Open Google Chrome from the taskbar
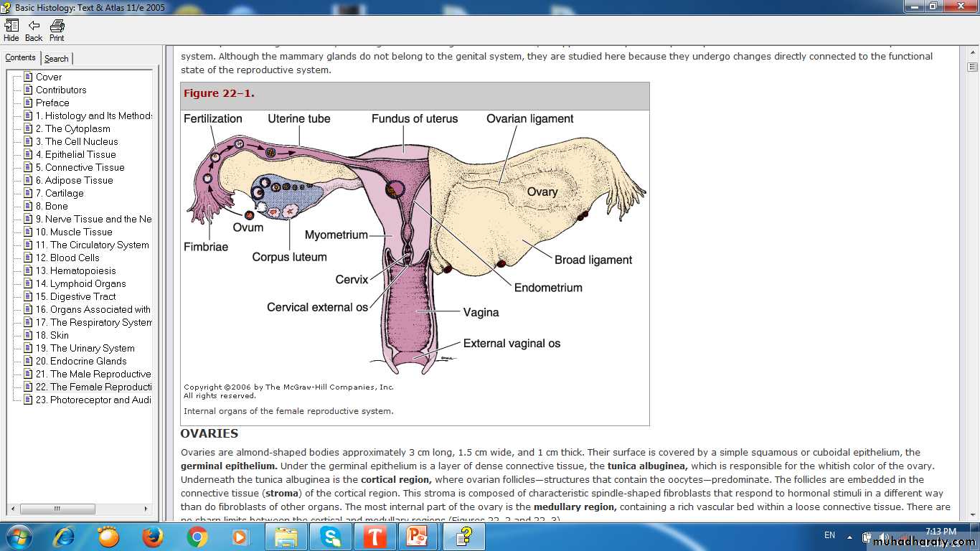Viewport: 980px width, 551px height. (197, 537)
